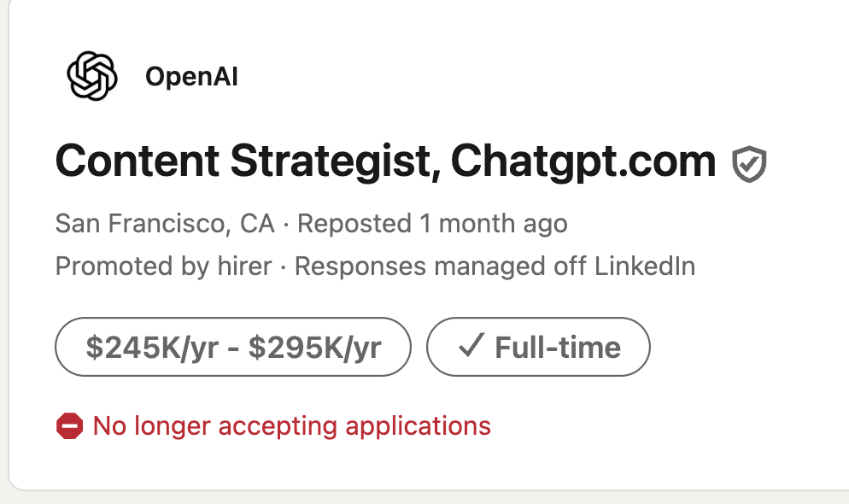Click the '$295K/yr' maximum salary figure
The height and width of the screenshot is (504, 849).
coord(315,347)
